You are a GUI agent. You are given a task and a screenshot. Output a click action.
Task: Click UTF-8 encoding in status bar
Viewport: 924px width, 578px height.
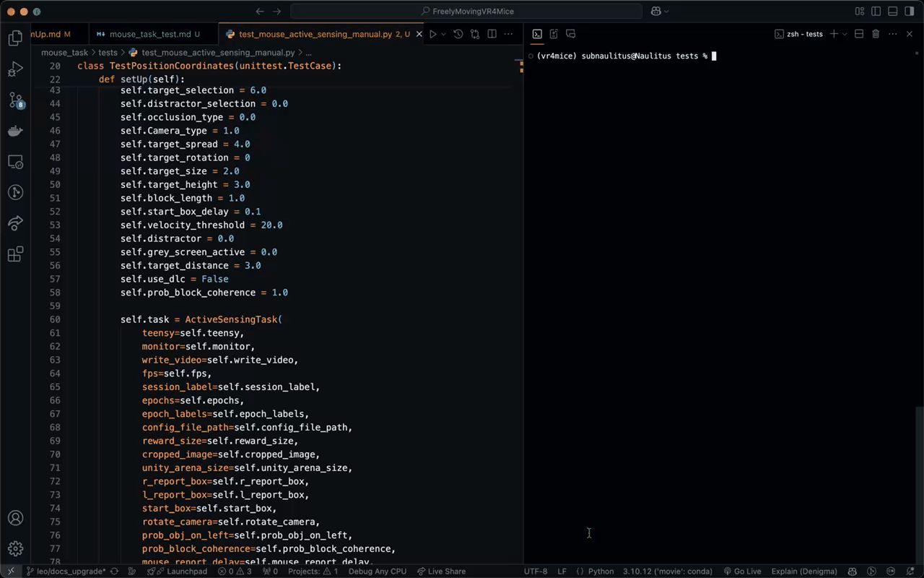click(x=536, y=571)
